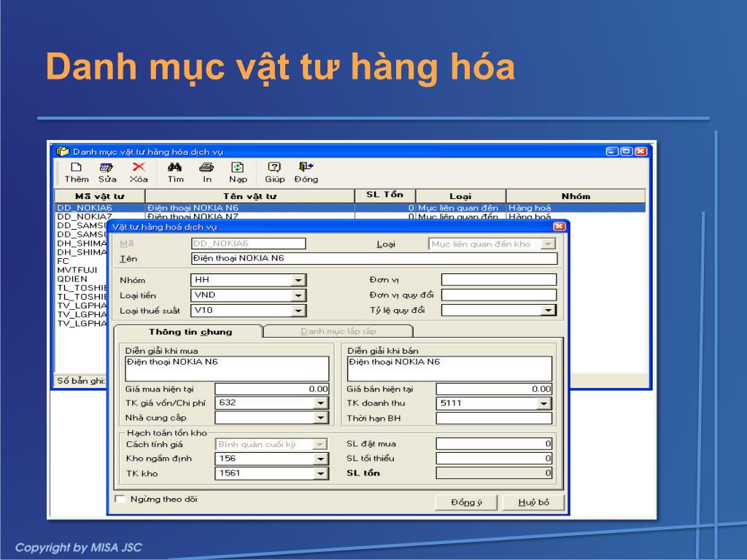Viewport: 747px width, 560px height.
Task: Open the TK giá vốn/Chi phí dropdown 632
Action: click(x=321, y=402)
